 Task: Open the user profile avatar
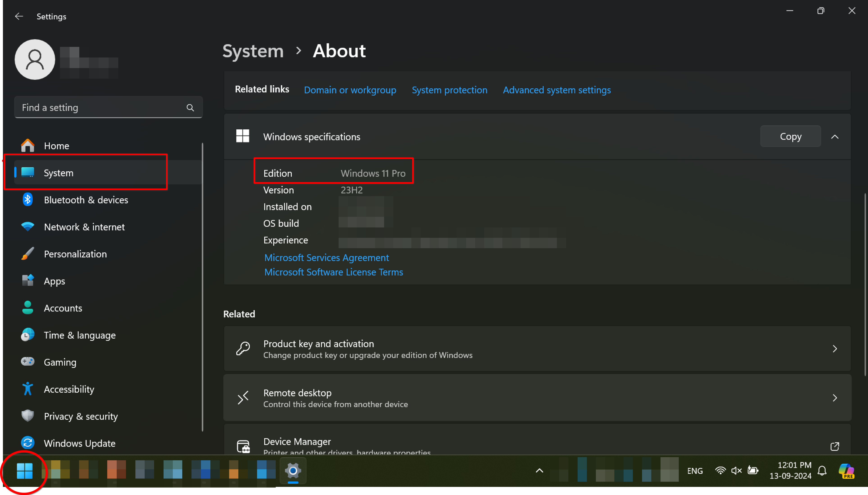(x=35, y=60)
